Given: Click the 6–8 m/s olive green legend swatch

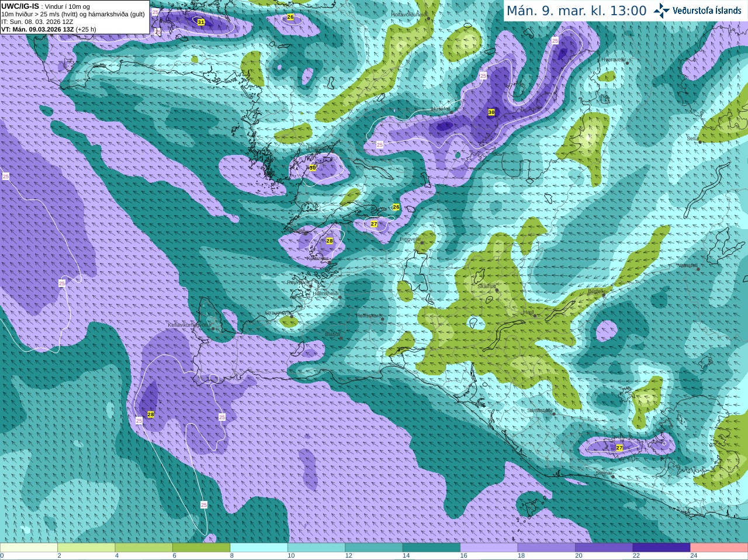Looking at the screenshot, I should tap(201, 548).
